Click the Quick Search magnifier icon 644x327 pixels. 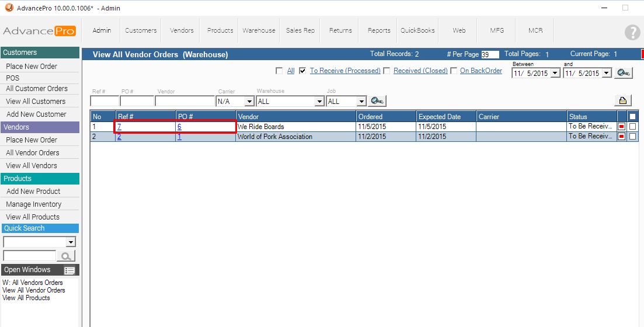(x=66, y=256)
